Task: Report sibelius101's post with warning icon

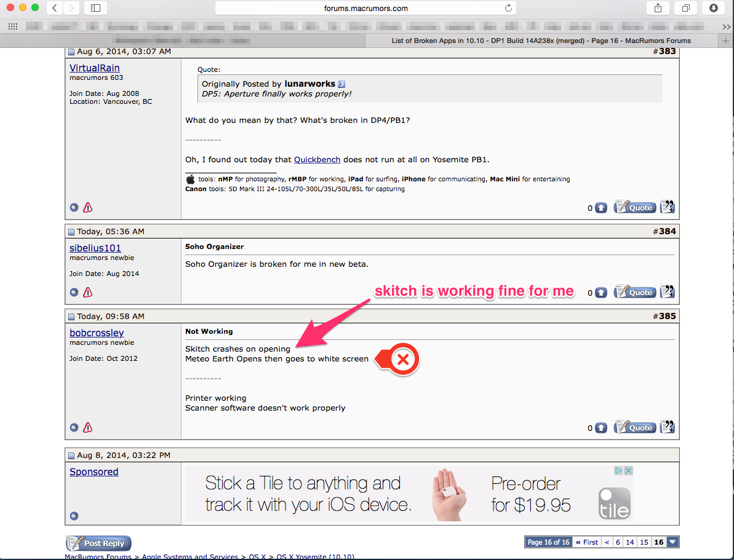Action: coord(87,293)
